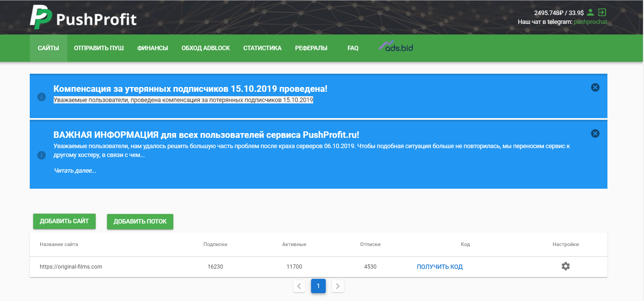This screenshot has height=301, width=644.
Task: Click info icon of important information notice
Action: [41, 155]
